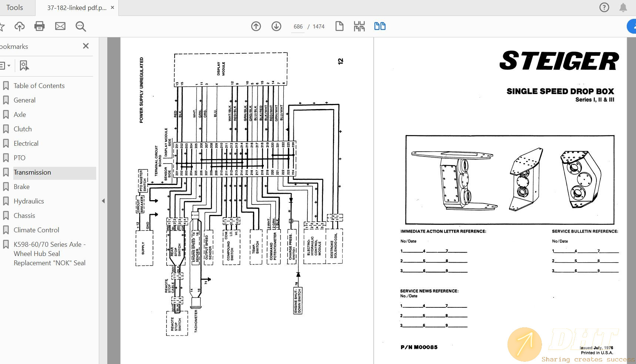Toggle two-page view icon
Screen dimensions: 636x364
[380, 26]
